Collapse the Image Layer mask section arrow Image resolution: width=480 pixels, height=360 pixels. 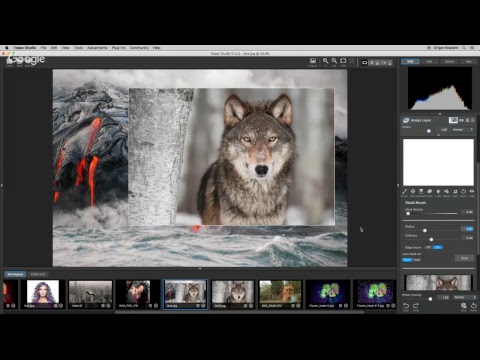click(438, 135)
